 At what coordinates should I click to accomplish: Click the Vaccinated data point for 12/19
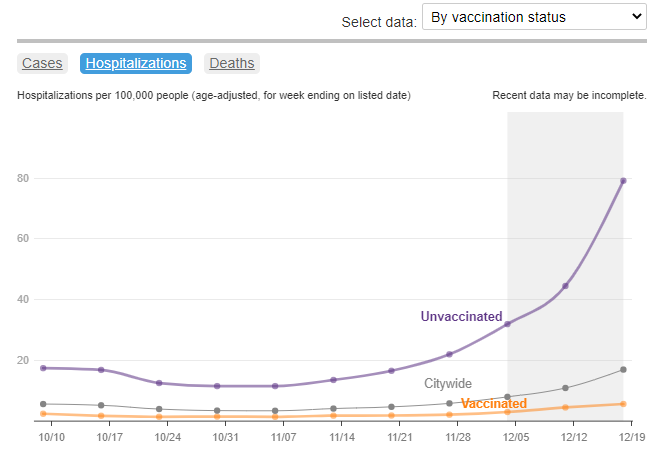(x=623, y=404)
